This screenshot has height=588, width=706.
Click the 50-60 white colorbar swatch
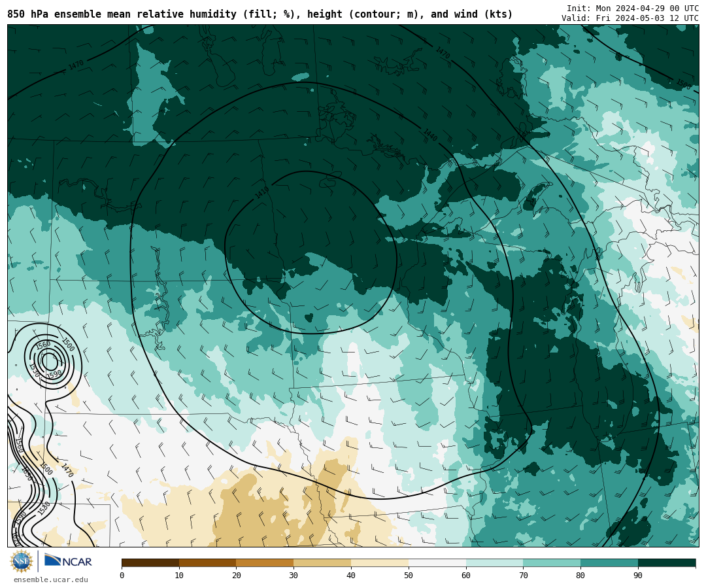437,562
